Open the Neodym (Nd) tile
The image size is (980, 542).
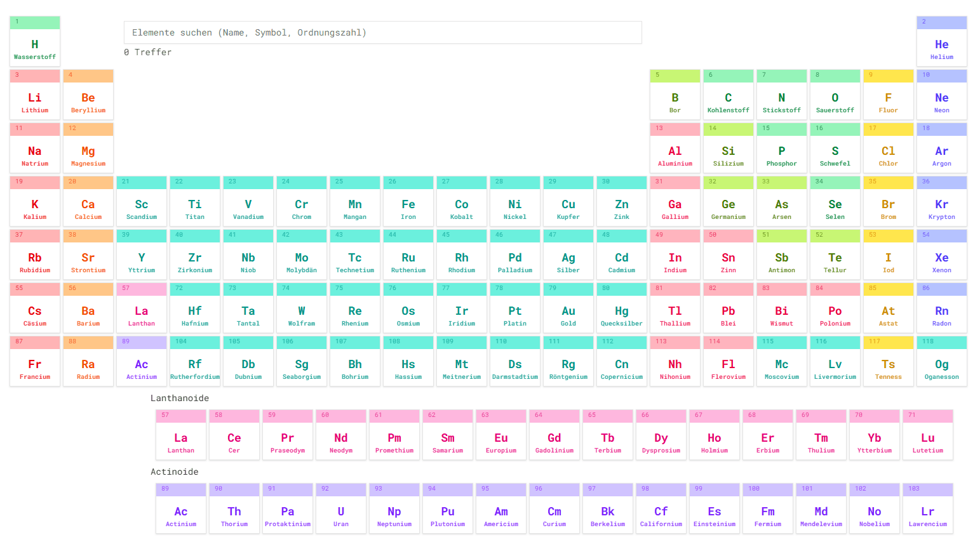pos(341,435)
